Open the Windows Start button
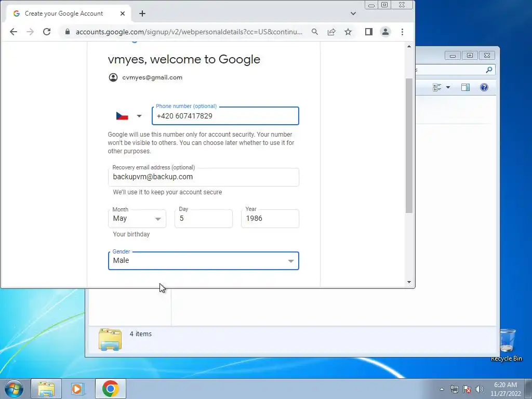 pyautogui.click(x=14, y=389)
